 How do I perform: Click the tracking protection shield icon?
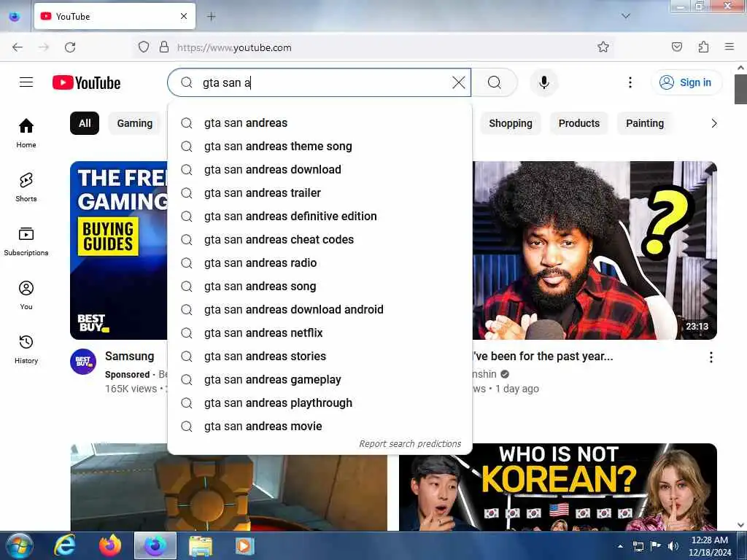point(144,47)
